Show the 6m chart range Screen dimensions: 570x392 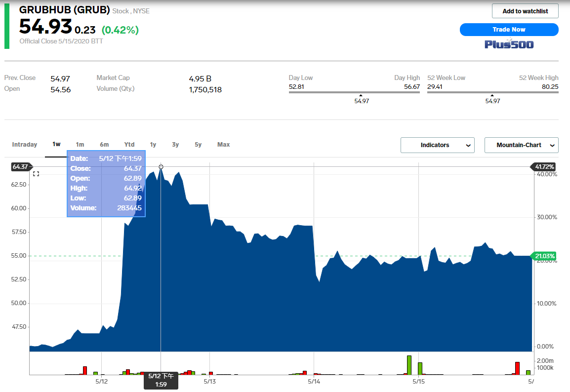point(104,145)
